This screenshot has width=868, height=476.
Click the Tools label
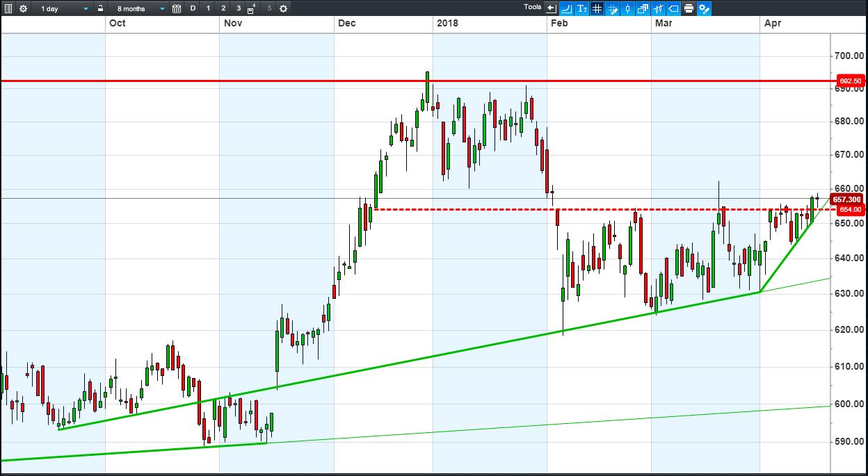(532, 7)
